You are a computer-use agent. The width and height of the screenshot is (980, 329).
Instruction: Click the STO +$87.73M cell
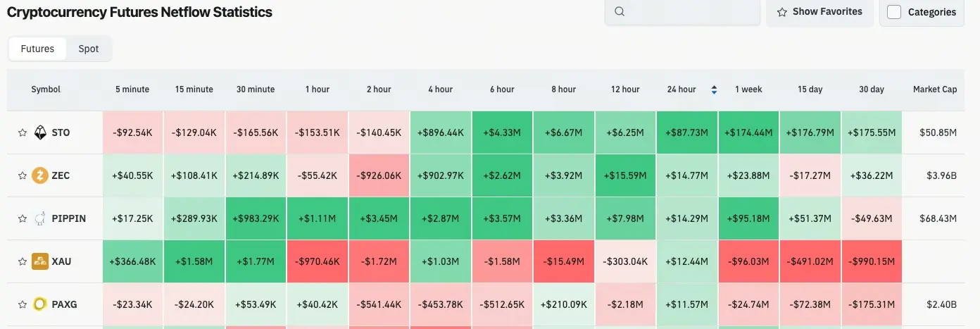(x=687, y=132)
